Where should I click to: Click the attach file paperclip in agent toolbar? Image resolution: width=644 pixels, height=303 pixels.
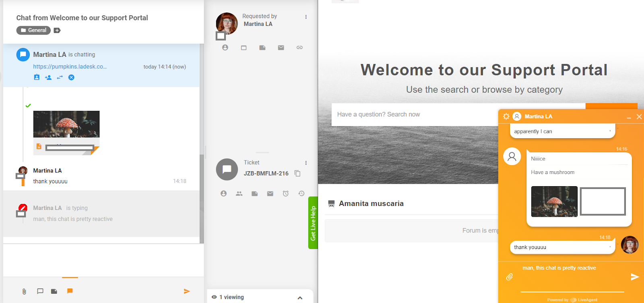(24, 291)
